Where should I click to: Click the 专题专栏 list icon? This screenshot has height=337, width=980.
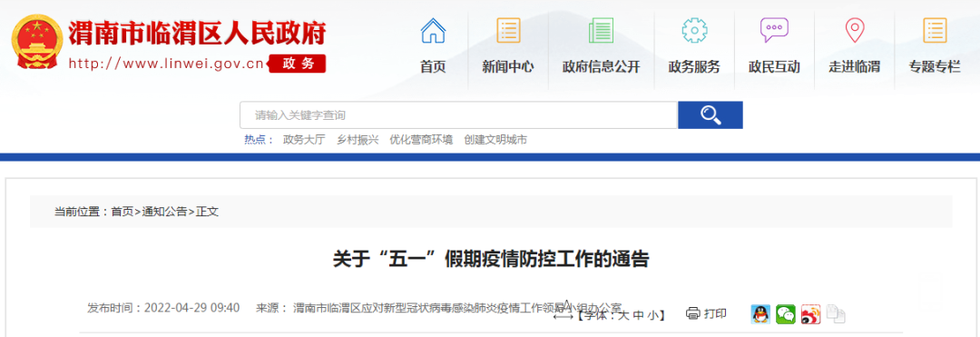(935, 31)
